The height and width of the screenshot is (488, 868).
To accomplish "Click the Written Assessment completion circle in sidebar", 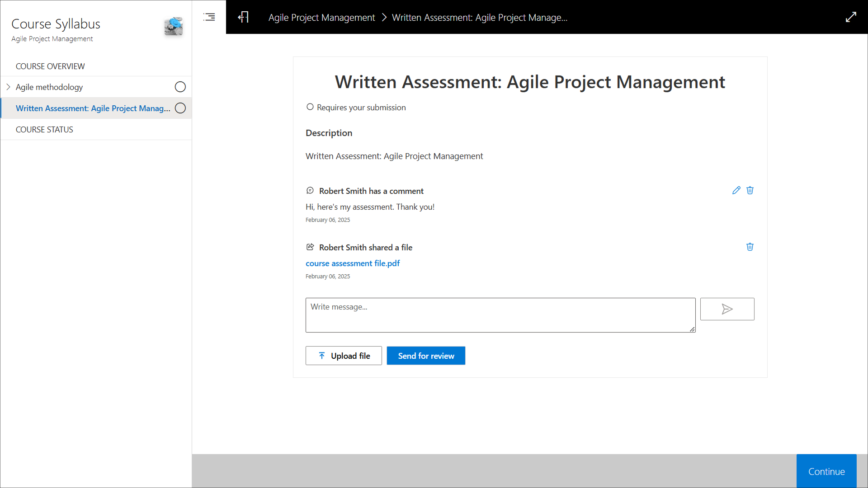I will [x=180, y=108].
